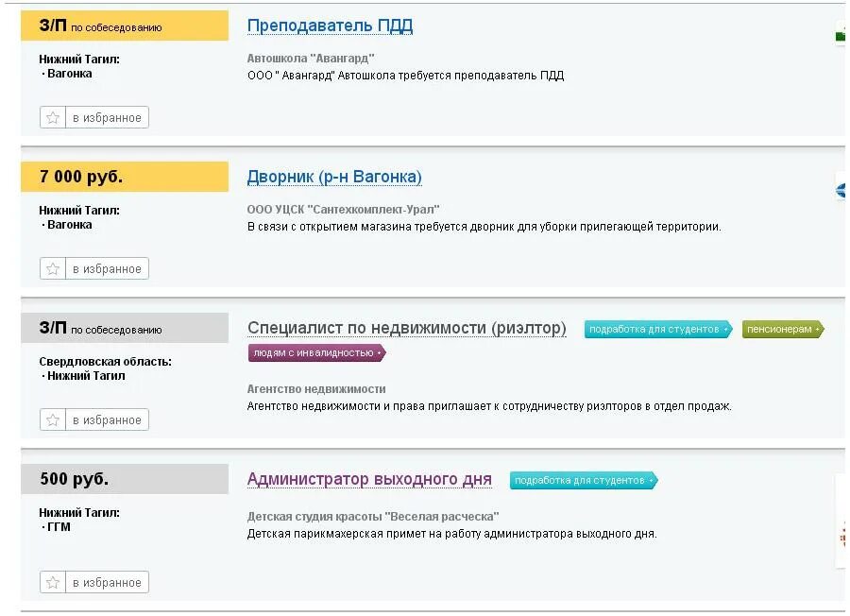Select подработка для студентов tag on Администратор

[584, 481]
